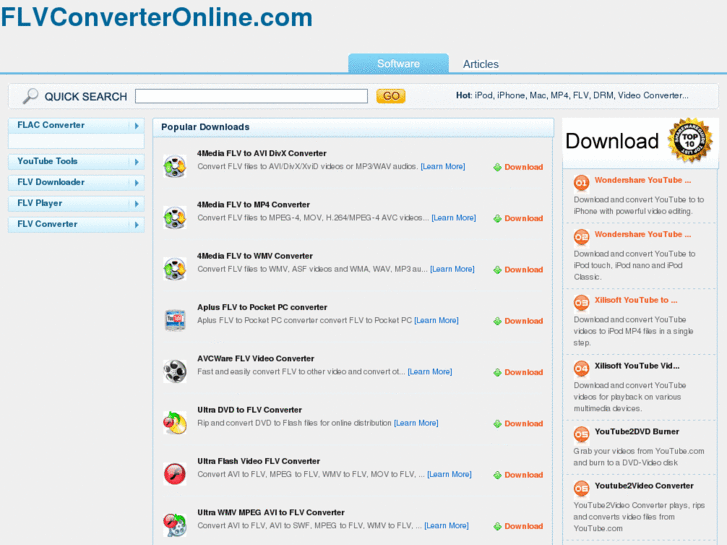Screen dimensions: 727x545
Task: Click the Video Converter hot search keyword
Action: tap(653, 96)
